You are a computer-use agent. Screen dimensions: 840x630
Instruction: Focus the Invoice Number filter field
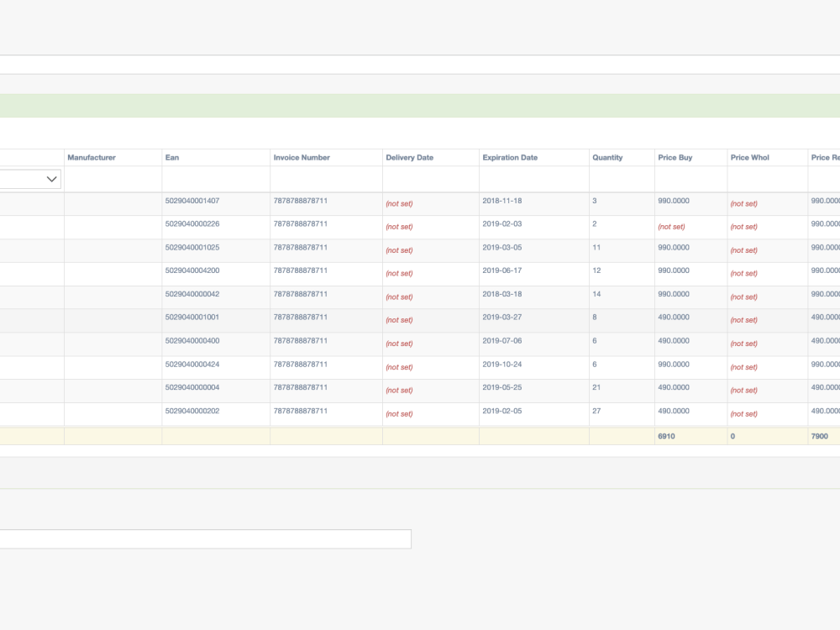point(326,179)
